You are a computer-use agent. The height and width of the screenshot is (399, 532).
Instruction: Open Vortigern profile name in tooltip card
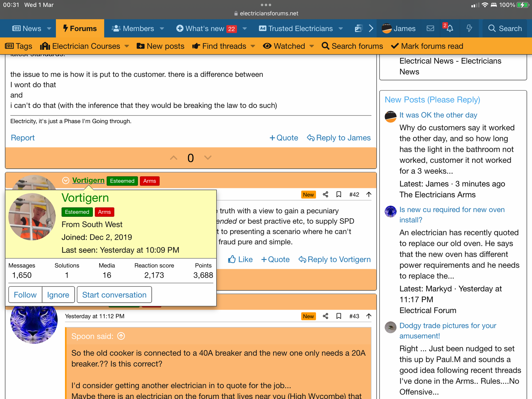(85, 198)
